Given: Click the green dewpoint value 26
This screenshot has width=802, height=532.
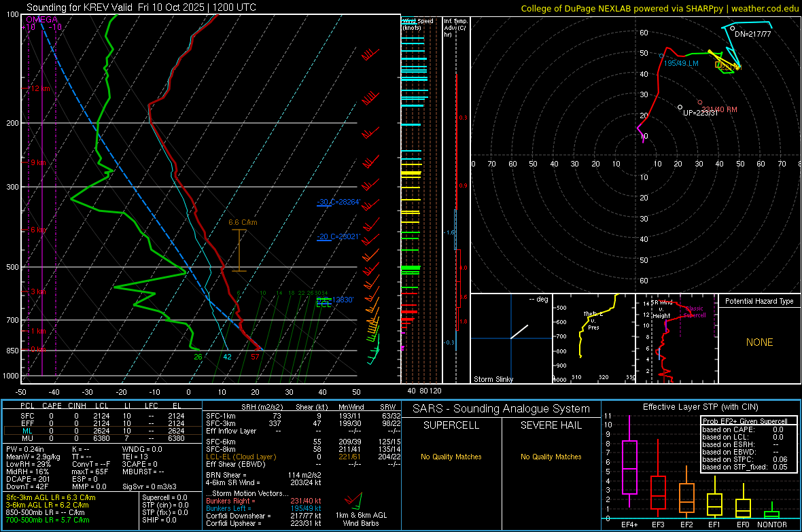Looking at the screenshot, I should [198, 357].
